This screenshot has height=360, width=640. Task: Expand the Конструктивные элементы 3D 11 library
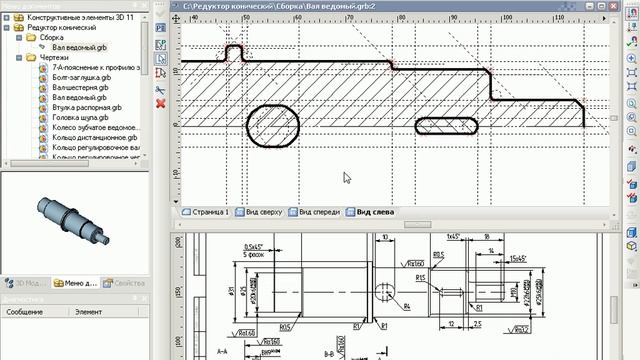pyautogui.click(x=7, y=18)
